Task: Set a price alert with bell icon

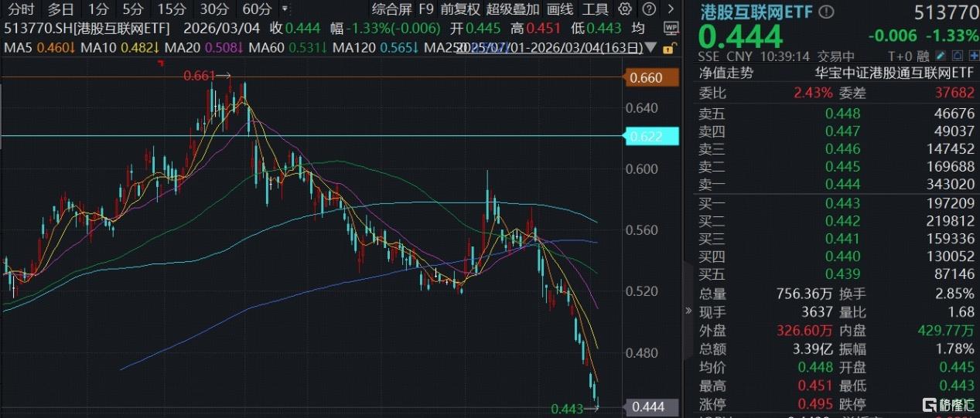Action: click(956, 56)
